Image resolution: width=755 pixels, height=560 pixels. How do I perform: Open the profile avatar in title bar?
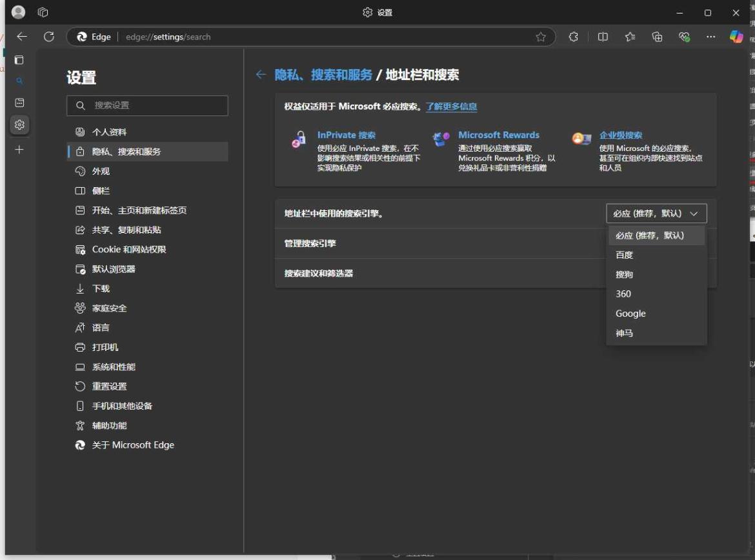[x=18, y=12]
